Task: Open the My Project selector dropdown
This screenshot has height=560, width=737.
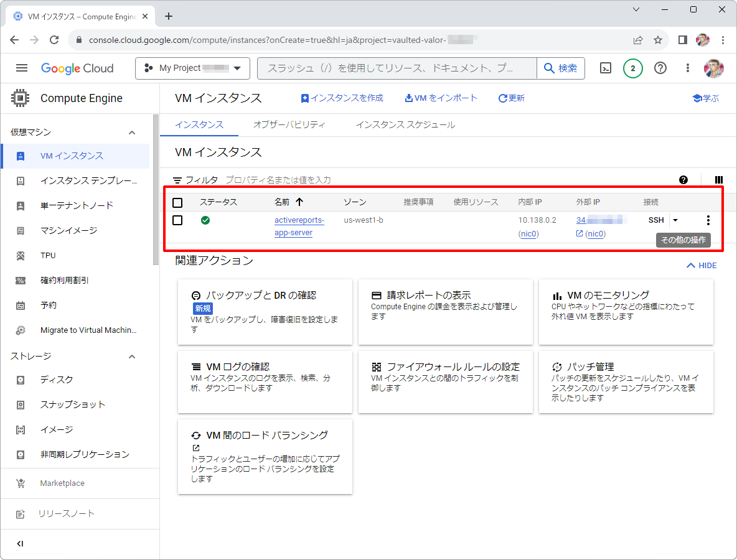Action: click(193, 68)
